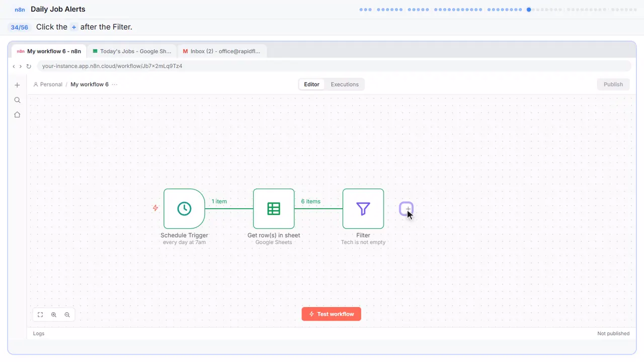The width and height of the screenshot is (644, 362).
Task: Click the red lightning trigger icon
Action: pos(155,208)
